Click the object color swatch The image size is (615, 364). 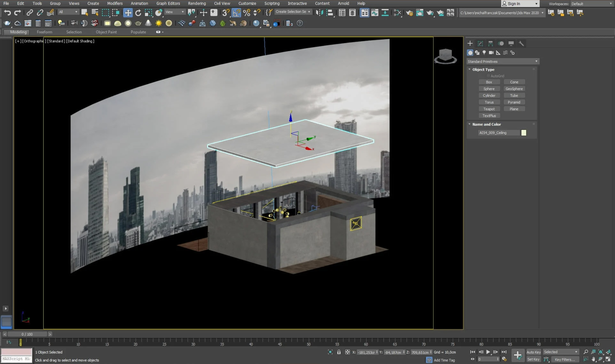(x=523, y=133)
